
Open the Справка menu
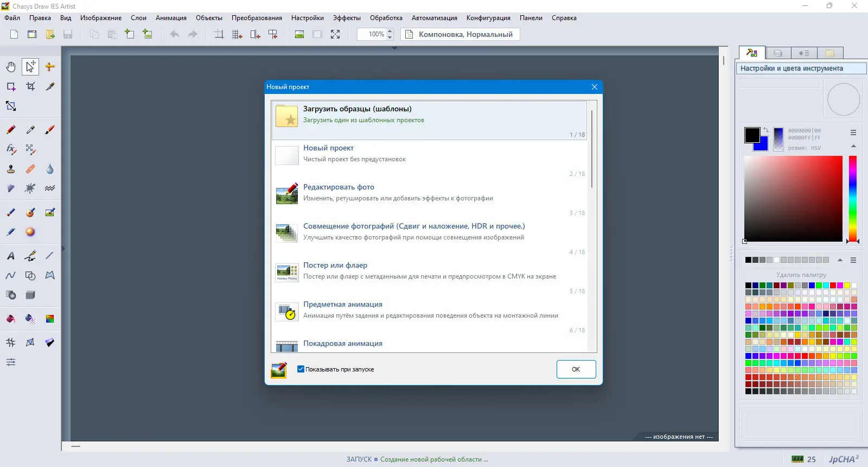564,18
